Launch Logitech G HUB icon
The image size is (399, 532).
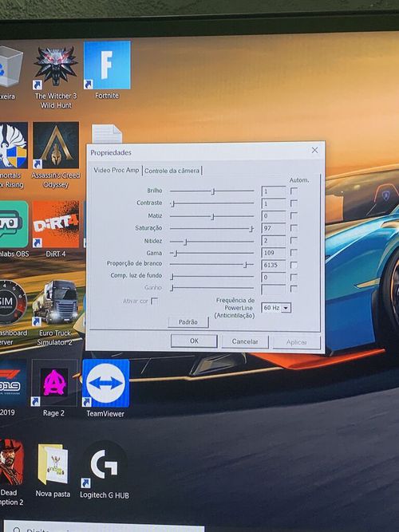(x=105, y=471)
